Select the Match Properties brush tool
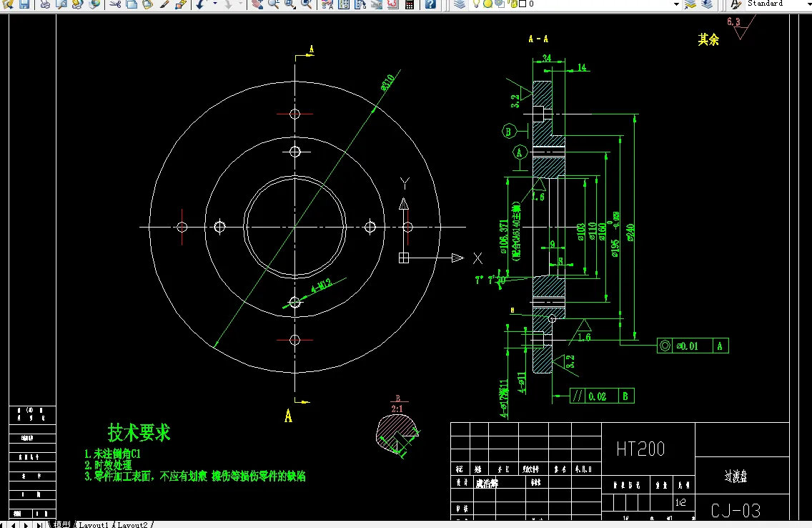This screenshot has width=812, height=528. point(164,4)
